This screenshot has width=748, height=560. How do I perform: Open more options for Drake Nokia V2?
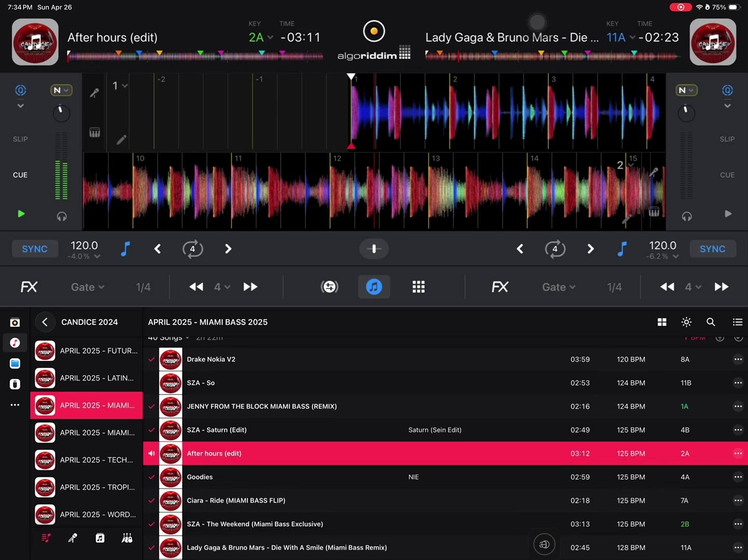point(738,359)
